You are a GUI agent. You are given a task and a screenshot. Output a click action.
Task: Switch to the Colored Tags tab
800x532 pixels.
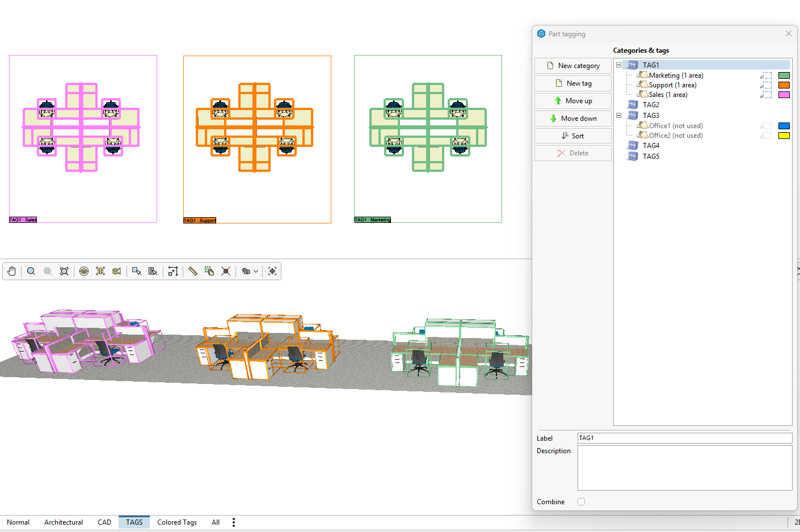tap(177, 522)
